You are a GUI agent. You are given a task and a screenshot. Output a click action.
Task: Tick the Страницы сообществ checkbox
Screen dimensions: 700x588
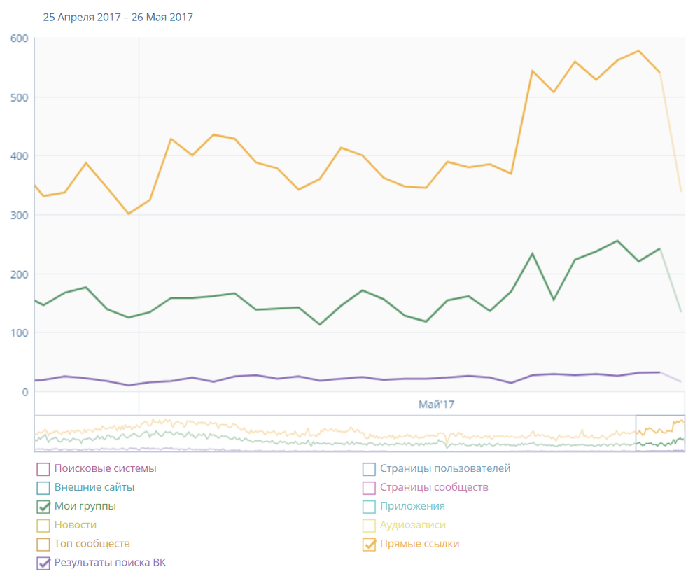(x=370, y=488)
